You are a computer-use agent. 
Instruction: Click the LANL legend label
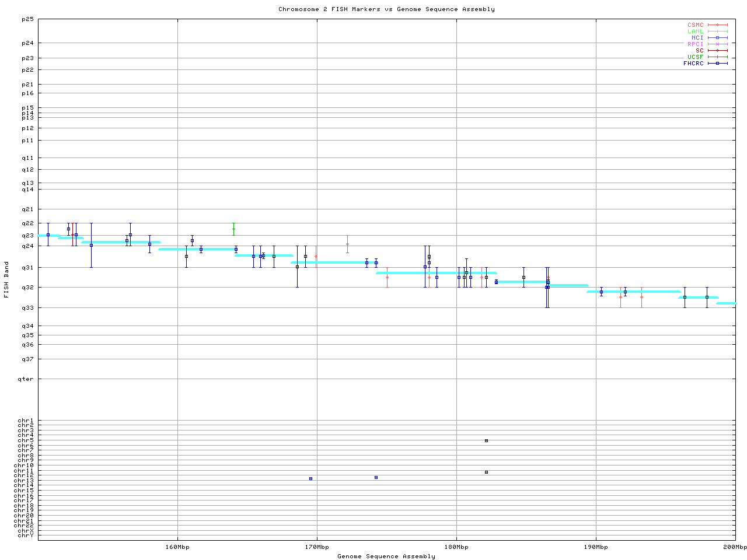click(695, 32)
